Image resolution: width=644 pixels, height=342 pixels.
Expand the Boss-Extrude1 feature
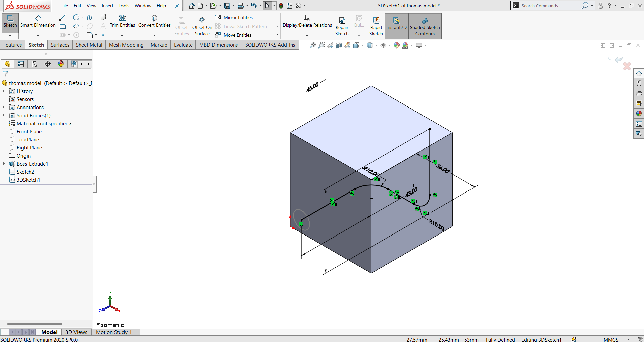click(x=4, y=164)
